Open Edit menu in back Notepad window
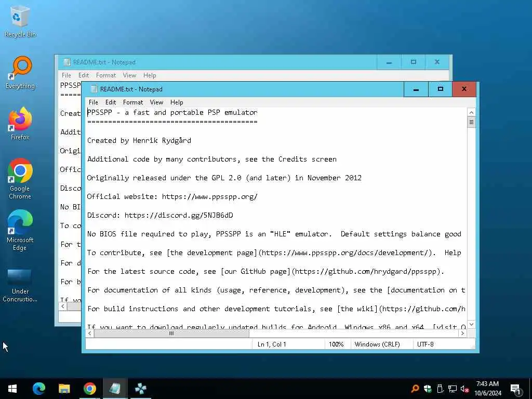Viewport: 532px width, 399px height. (84, 75)
